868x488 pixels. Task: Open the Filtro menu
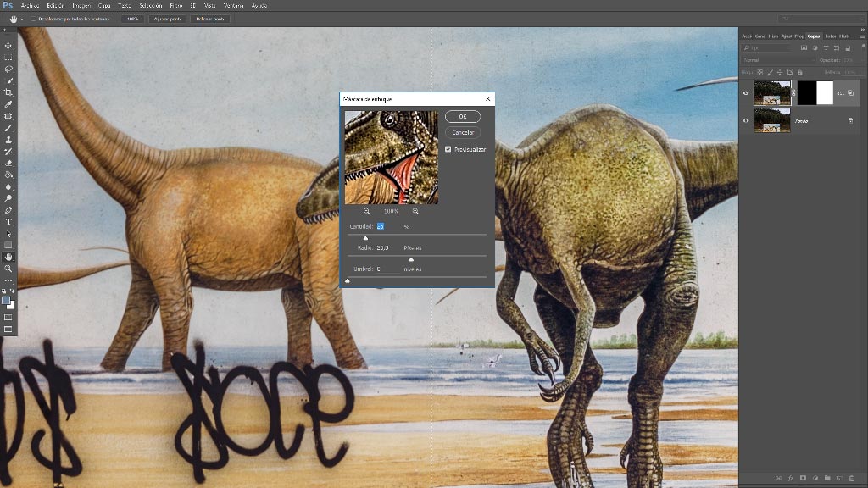point(176,6)
